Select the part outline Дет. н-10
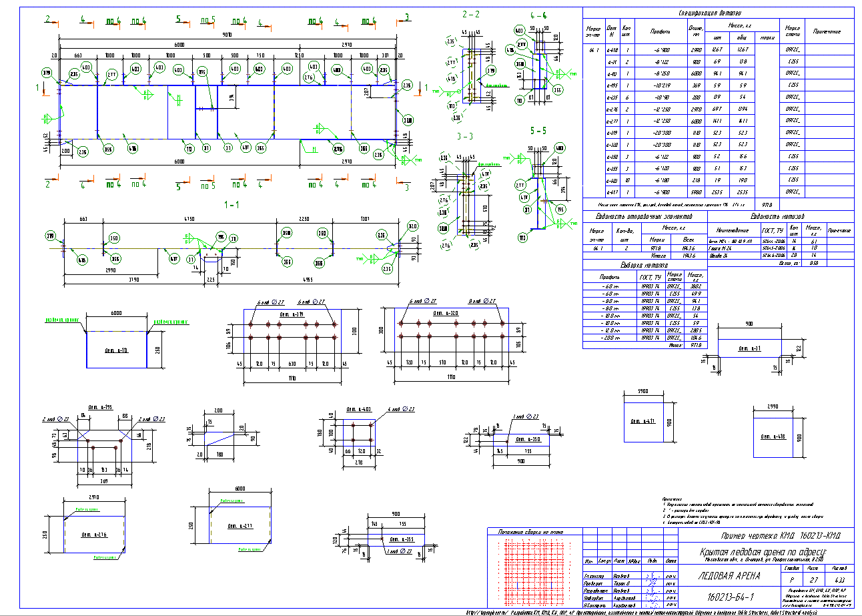 click(x=117, y=349)
